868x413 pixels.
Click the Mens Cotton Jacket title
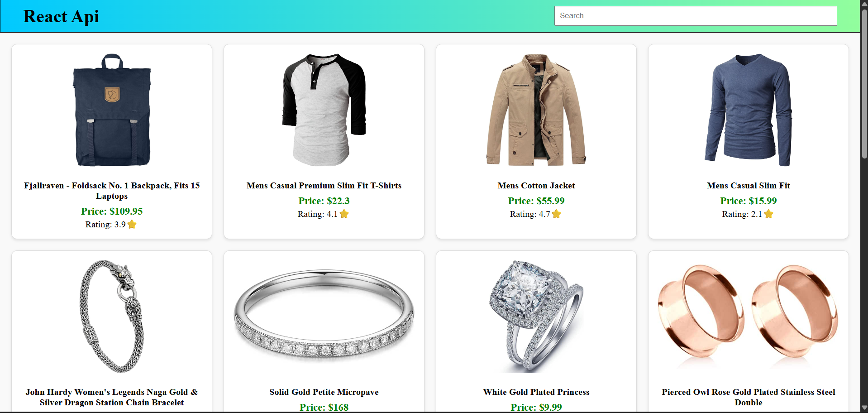pyautogui.click(x=536, y=186)
